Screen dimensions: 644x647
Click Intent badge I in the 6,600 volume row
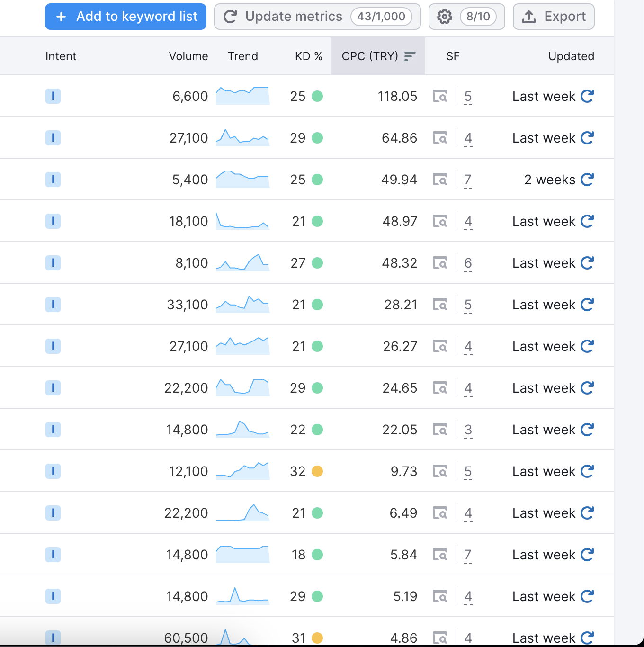pos(53,96)
